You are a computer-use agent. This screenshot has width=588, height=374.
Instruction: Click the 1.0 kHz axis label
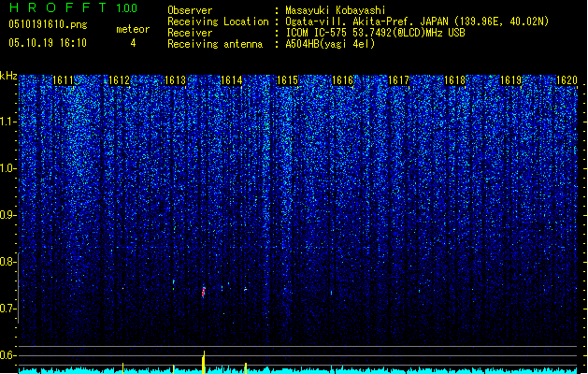click(8, 168)
